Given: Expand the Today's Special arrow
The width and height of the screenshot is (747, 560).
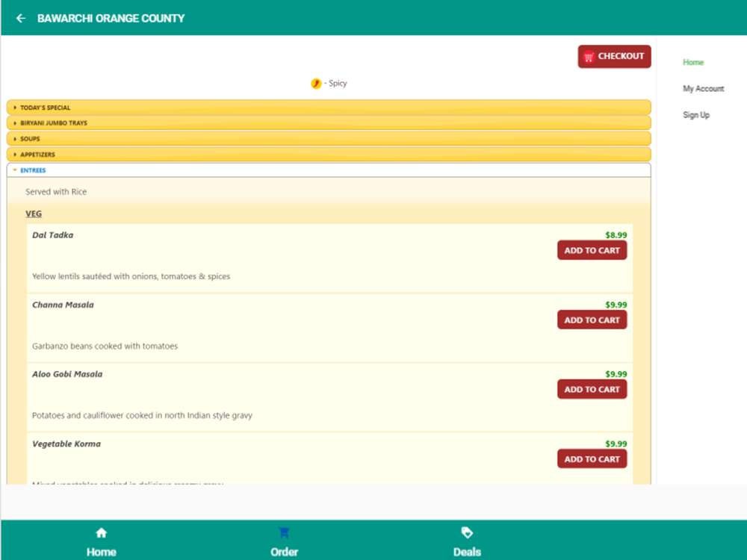Looking at the screenshot, I should 15,108.
